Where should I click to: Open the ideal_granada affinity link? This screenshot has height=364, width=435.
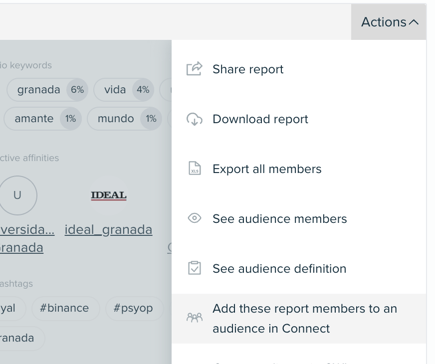click(x=109, y=230)
